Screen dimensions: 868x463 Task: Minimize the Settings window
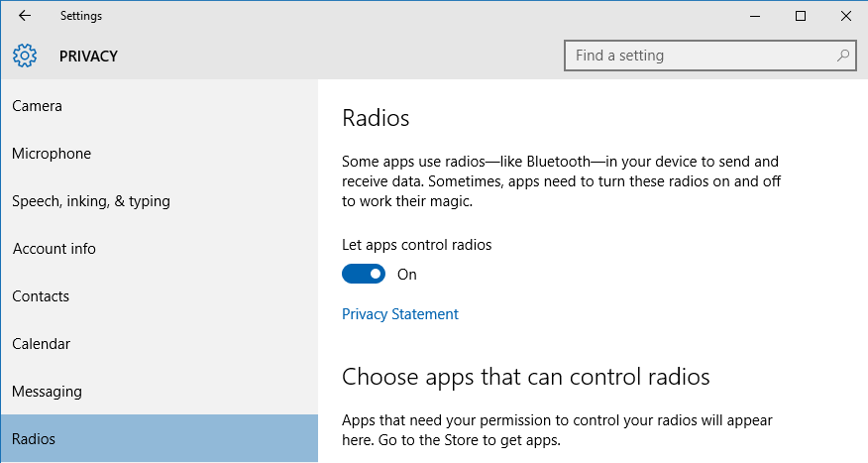tap(755, 16)
